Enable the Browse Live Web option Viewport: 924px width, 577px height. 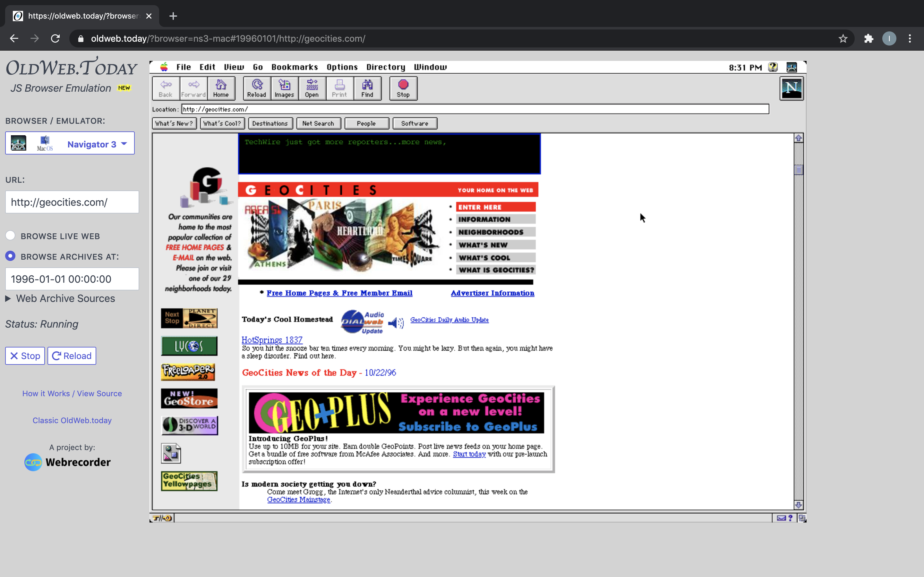[10, 236]
